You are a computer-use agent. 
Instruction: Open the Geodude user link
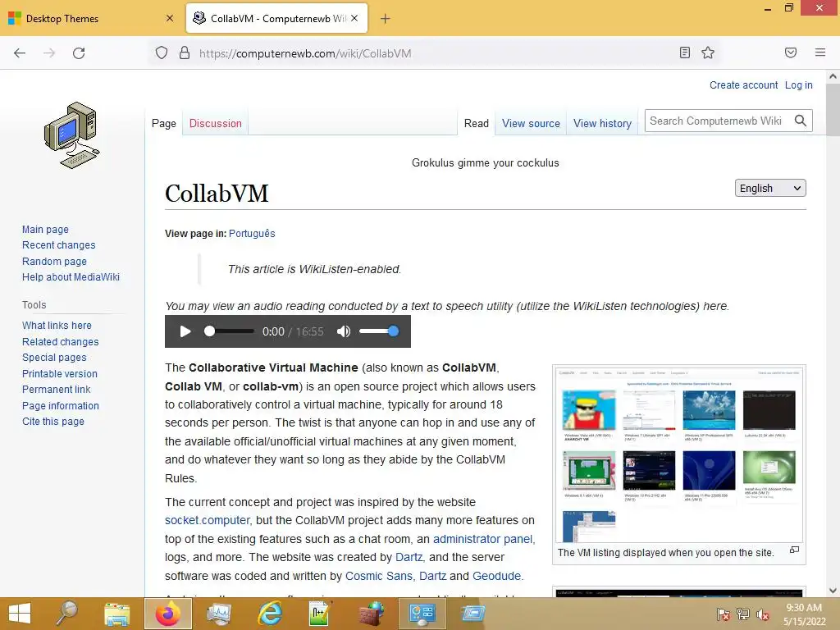[x=496, y=576]
